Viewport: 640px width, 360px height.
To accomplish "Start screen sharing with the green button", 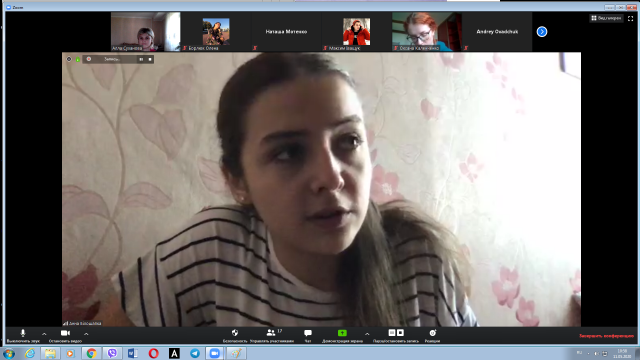I will point(342,336).
